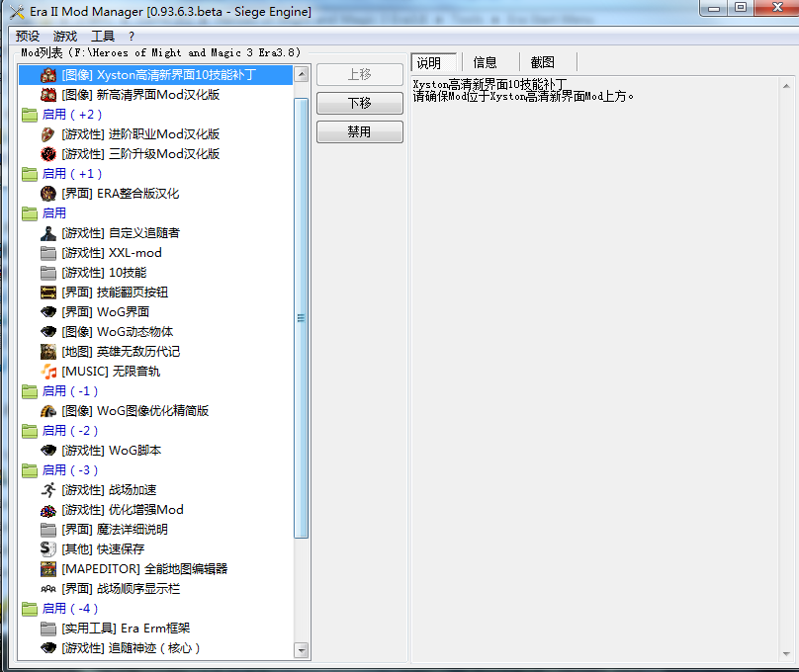799x672 pixels.
Task: Click the mod list scrollbar thumb
Action: pos(302,318)
